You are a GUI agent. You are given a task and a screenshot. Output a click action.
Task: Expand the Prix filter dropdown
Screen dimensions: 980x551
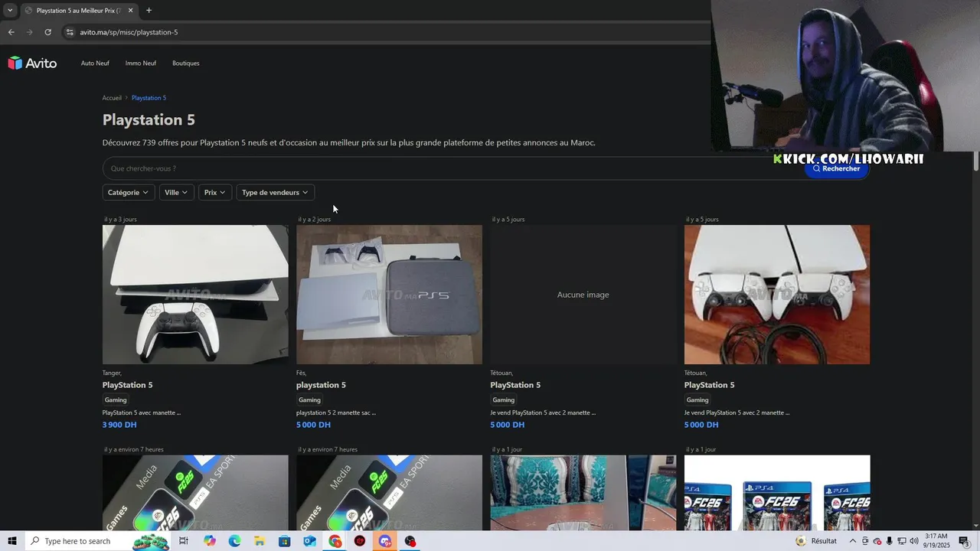tap(215, 192)
